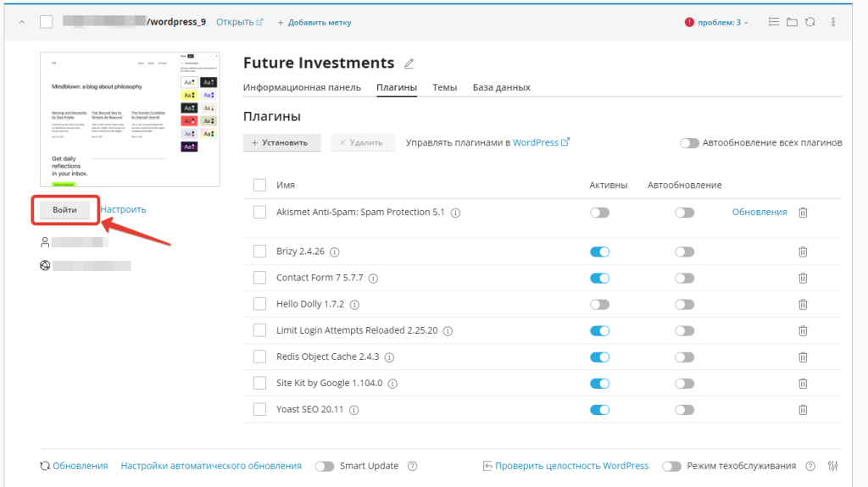
Task: Enable auto-update for Redis Object Cache
Action: point(684,357)
